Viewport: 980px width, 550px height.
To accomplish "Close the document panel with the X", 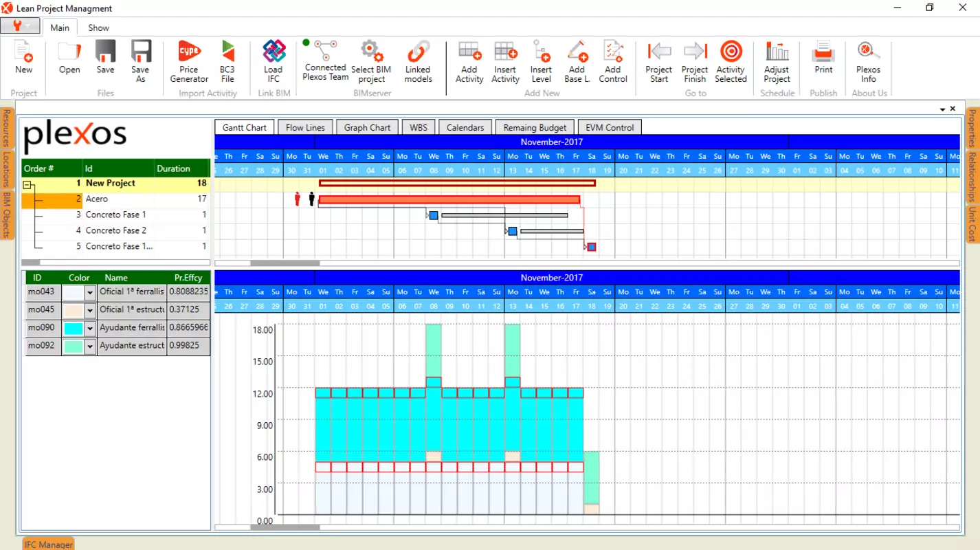I will (x=953, y=109).
